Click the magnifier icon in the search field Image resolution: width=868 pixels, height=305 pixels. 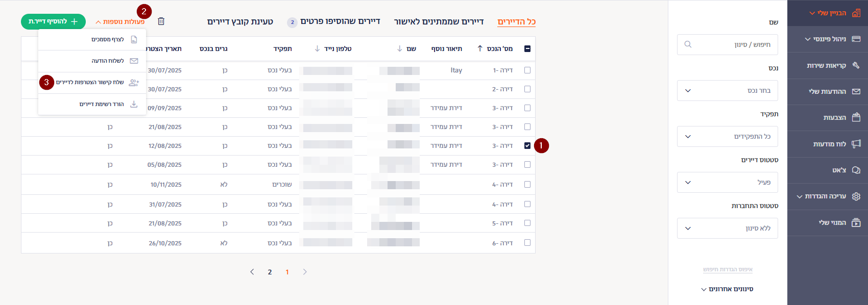(x=688, y=44)
